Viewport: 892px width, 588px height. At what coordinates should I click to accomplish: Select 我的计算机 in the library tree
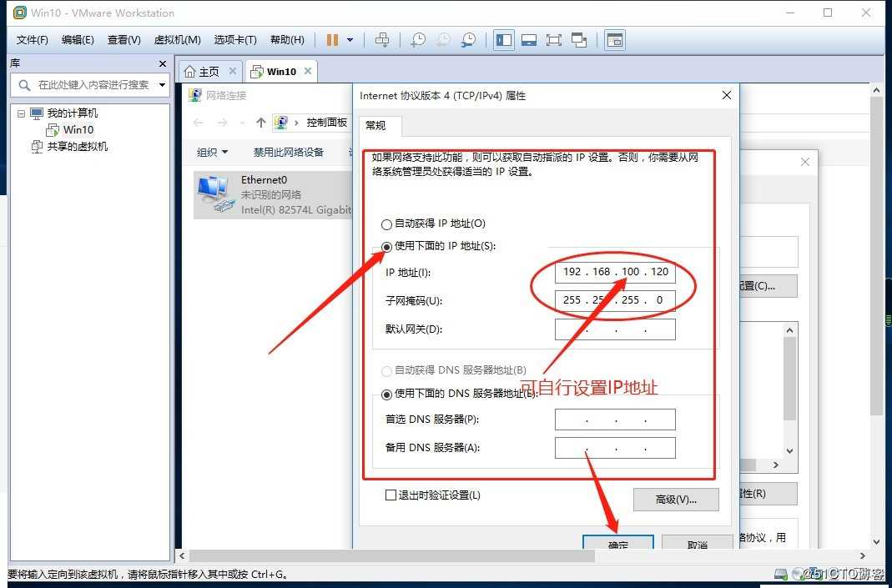tap(73, 113)
